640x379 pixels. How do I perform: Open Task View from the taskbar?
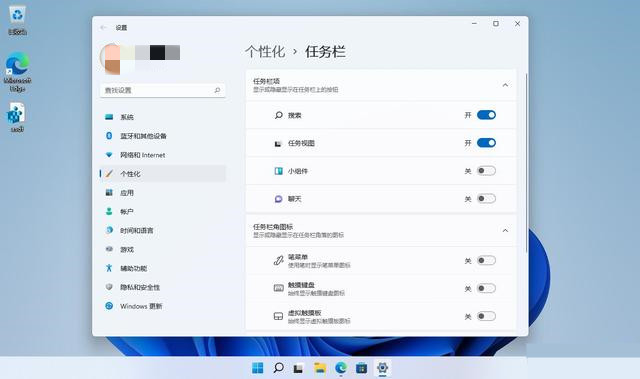pos(298,368)
